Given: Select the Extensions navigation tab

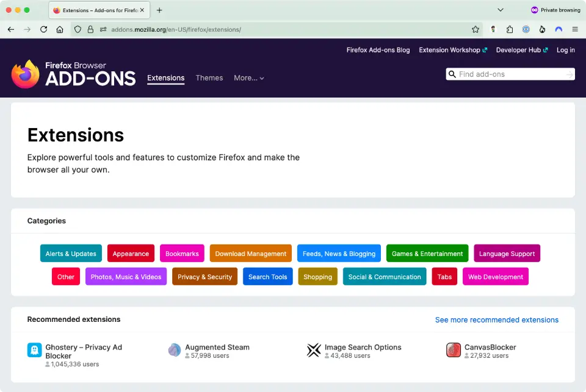Looking at the screenshot, I should coord(165,78).
